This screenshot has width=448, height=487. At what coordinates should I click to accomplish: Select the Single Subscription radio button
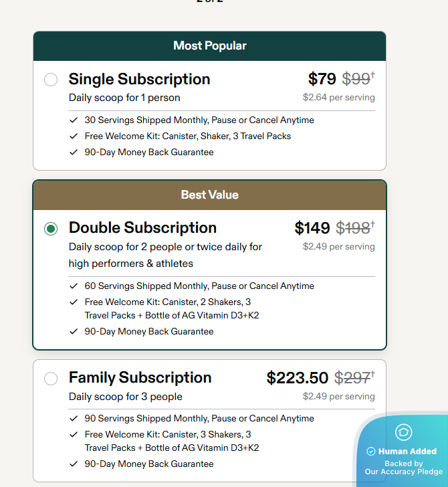(51, 80)
